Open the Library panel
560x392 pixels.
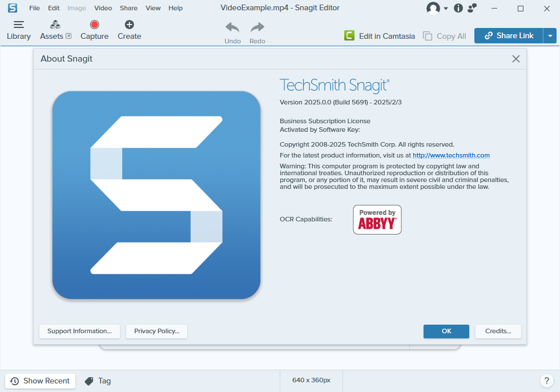[x=19, y=30]
